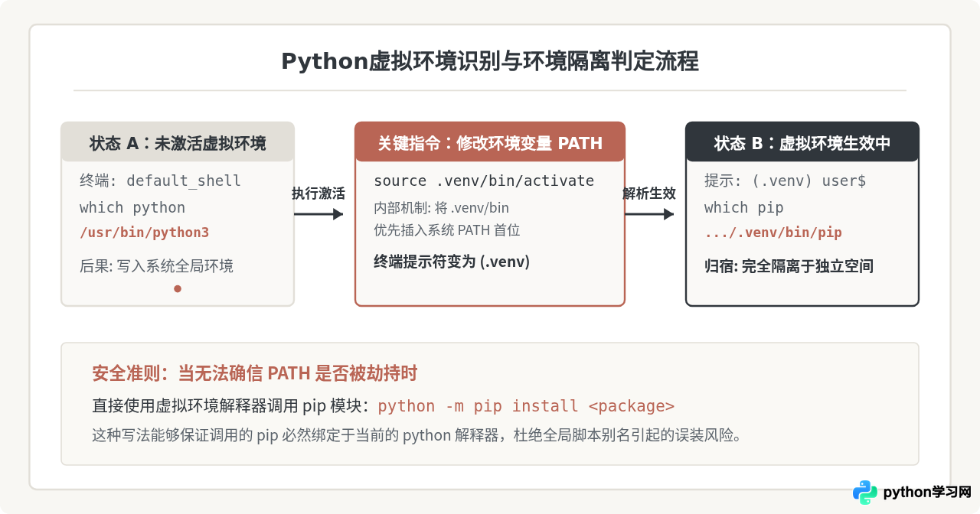Click 'which python' command text
This screenshot has height=514, width=980.
(132, 208)
